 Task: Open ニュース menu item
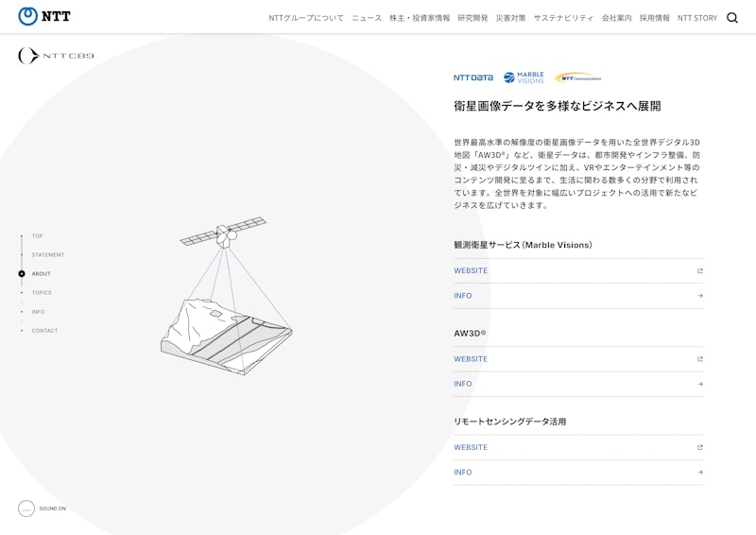click(367, 18)
